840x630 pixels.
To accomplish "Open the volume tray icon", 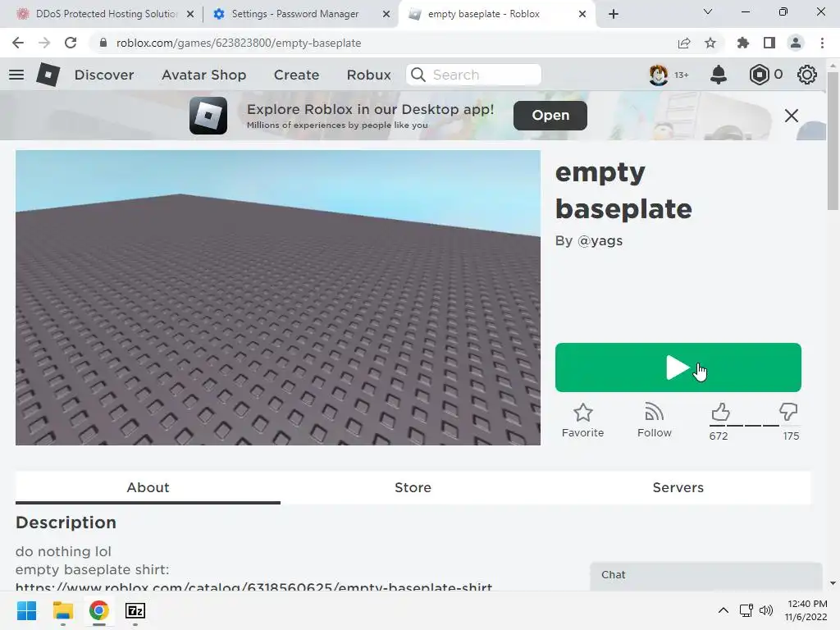I will pos(766,610).
